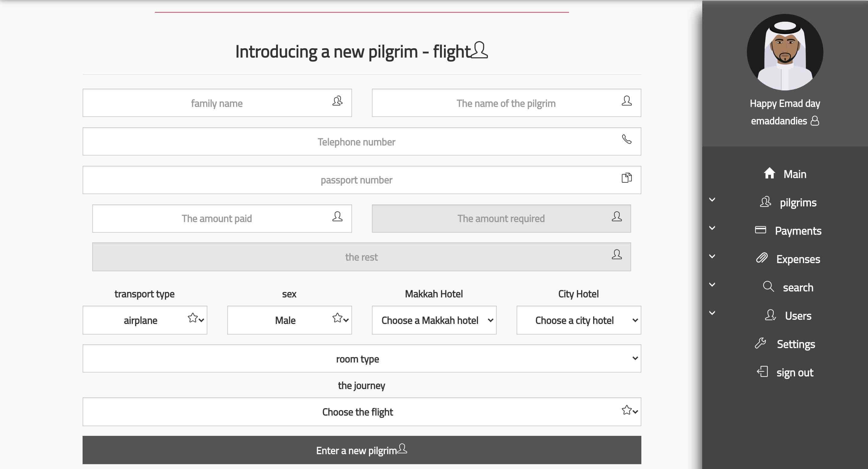Click the paperclip icon beside Expenses
Image resolution: width=868 pixels, height=469 pixels.
[x=762, y=258]
